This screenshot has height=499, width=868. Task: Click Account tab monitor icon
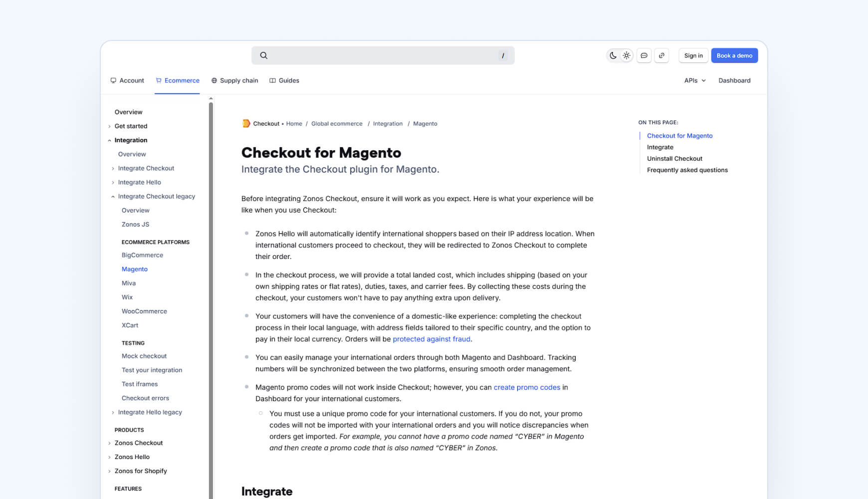[113, 80]
